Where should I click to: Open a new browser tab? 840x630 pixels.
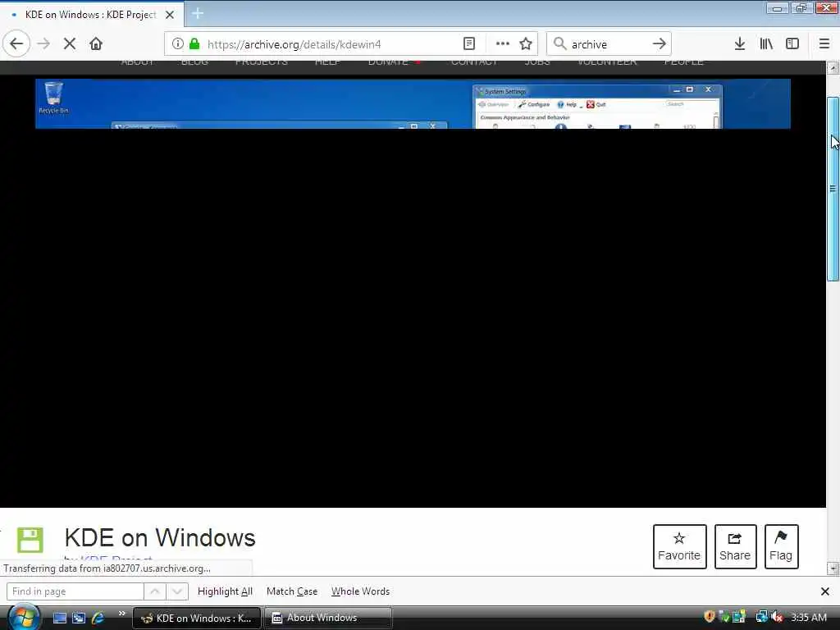tap(197, 14)
